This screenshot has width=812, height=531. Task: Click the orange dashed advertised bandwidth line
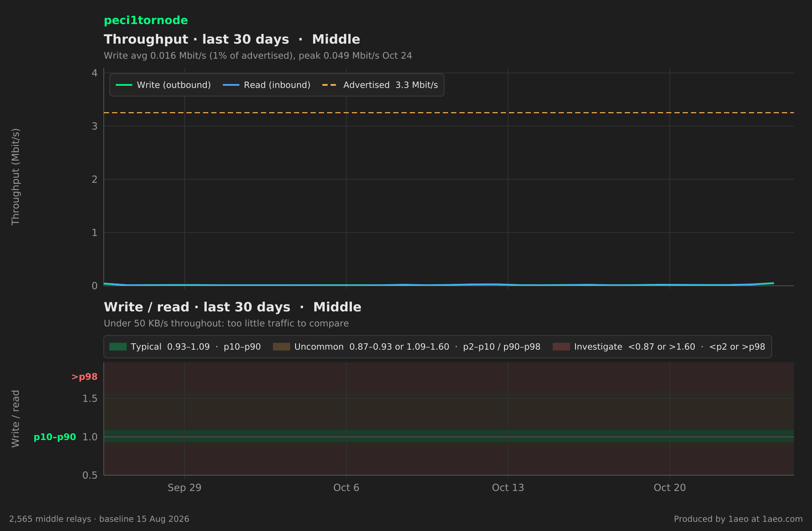pos(449,112)
